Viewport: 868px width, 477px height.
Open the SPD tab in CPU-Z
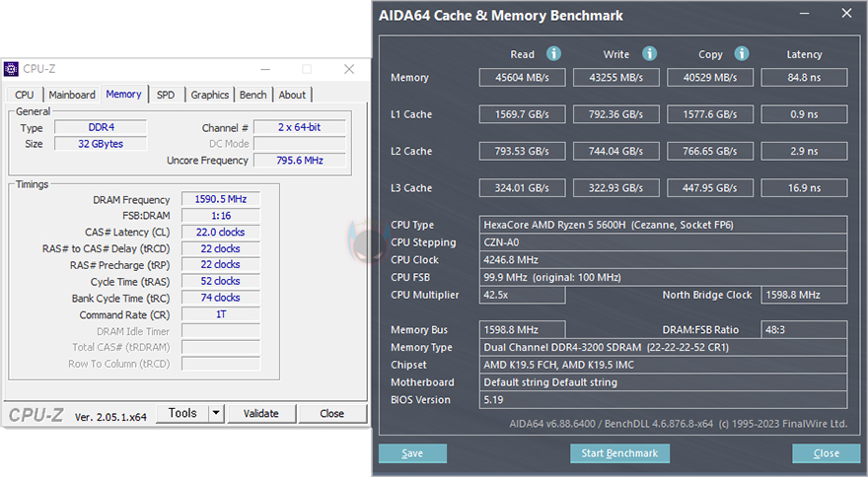(x=166, y=95)
